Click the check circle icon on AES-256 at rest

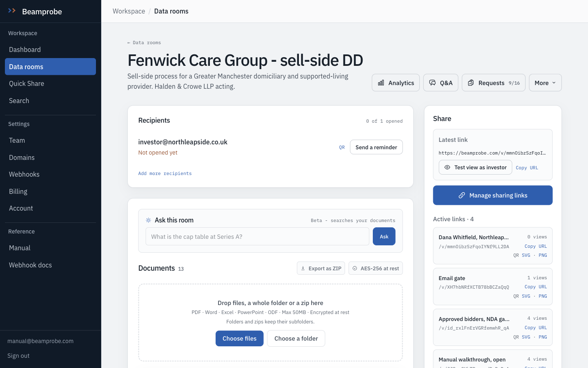(x=355, y=268)
